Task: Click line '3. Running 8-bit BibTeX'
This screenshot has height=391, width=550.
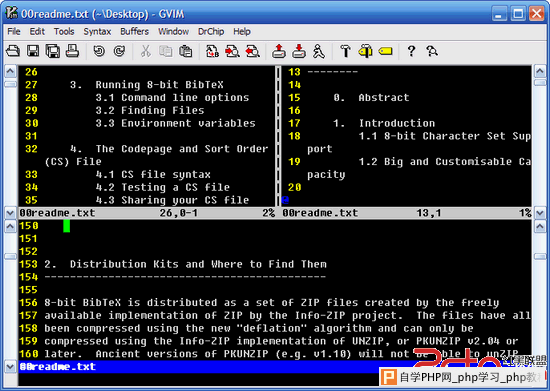Action: pos(147,85)
